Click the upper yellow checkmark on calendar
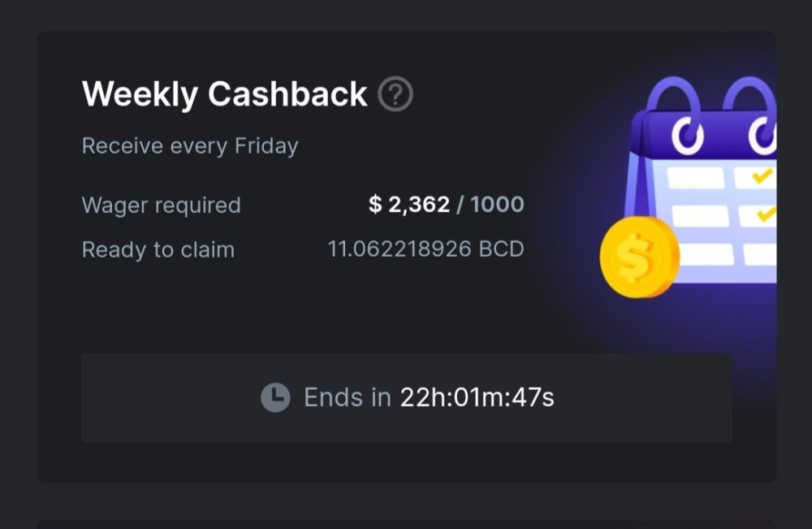Image resolution: width=812 pixels, height=529 pixels. [762, 176]
